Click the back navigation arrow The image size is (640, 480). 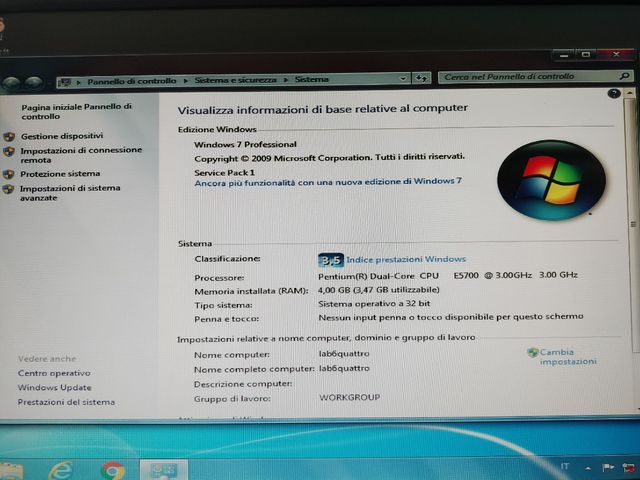pyautogui.click(x=13, y=81)
